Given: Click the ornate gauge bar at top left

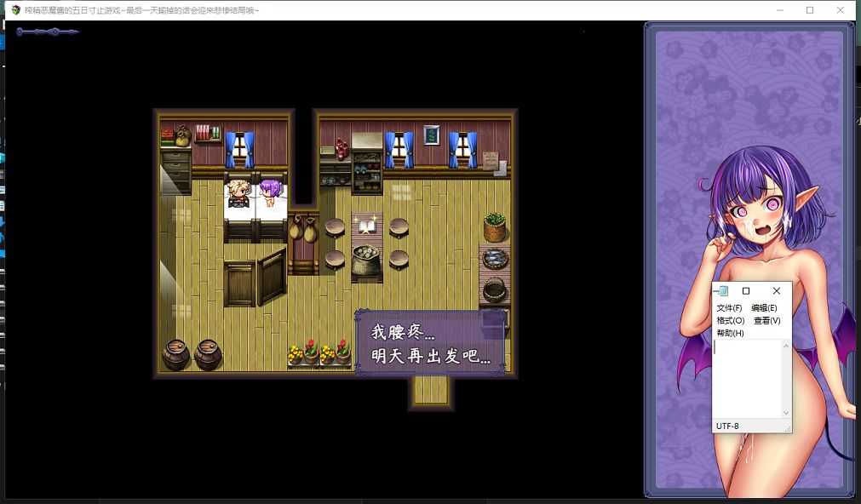Looking at the screenshot, I should [x=48, y=32].
